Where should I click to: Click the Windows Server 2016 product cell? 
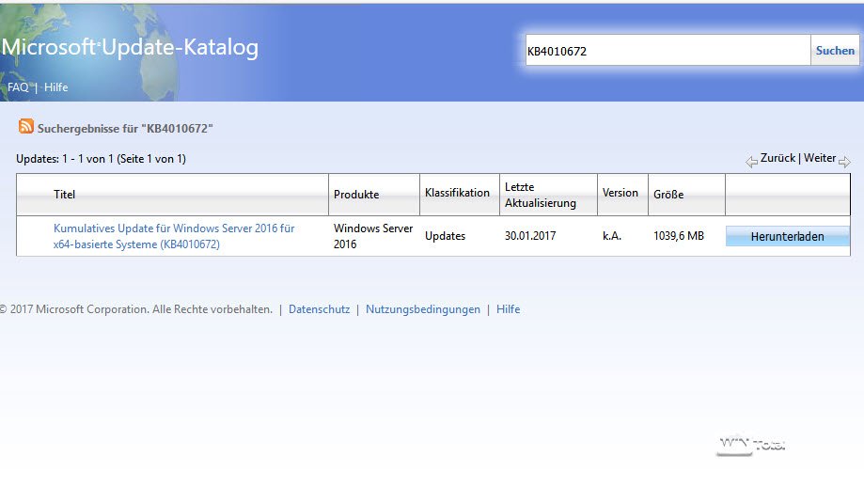tap(373, 236)
